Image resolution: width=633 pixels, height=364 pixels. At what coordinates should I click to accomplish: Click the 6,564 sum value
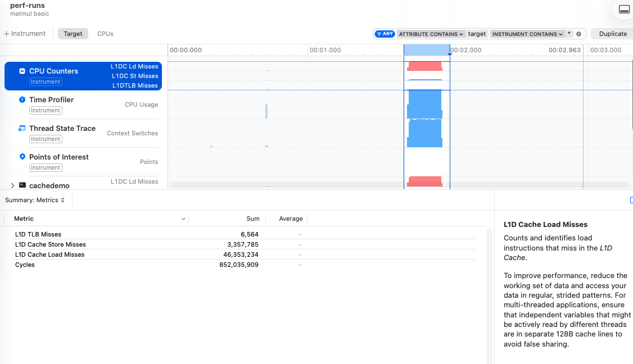coord(250,234)
